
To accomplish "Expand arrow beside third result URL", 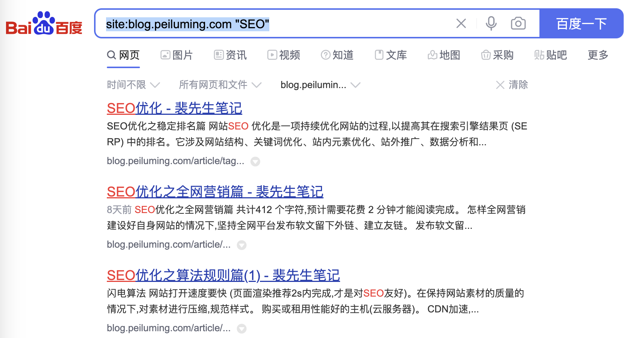I will pos(241,329).
